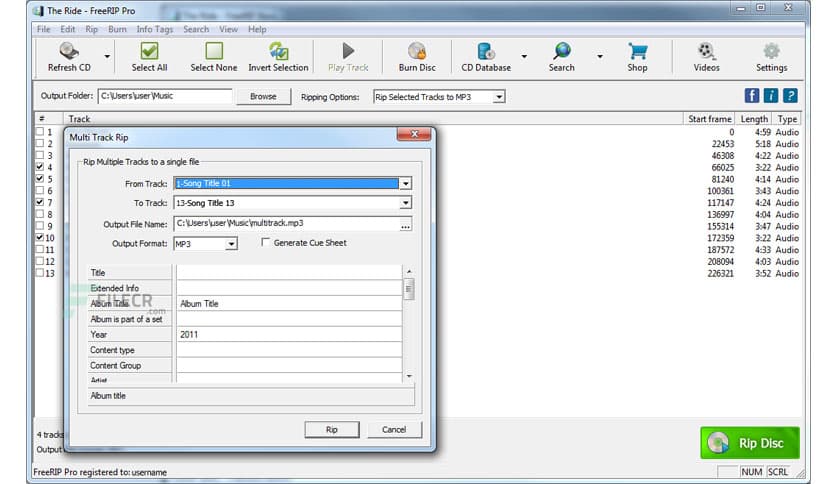Click the Title tag value field
This screenshot has height=484, width=836.
point(290,272)
